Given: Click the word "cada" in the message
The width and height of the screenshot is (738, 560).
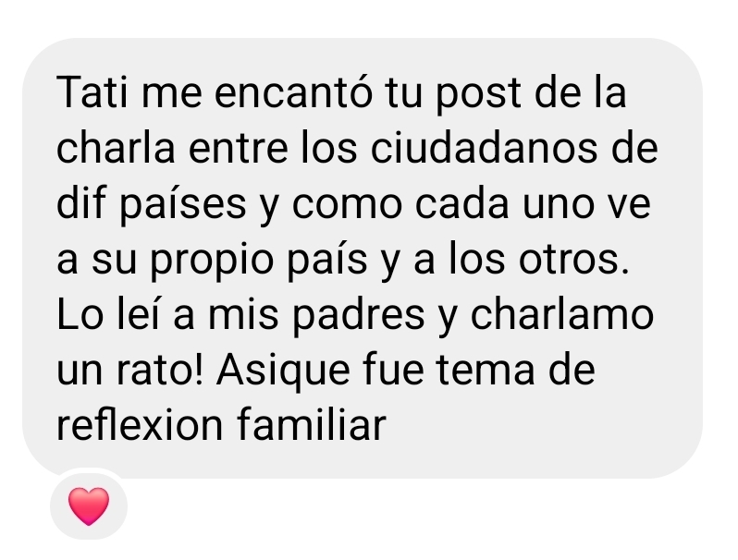Looking at the screenshot, I should tap(461, 202).
